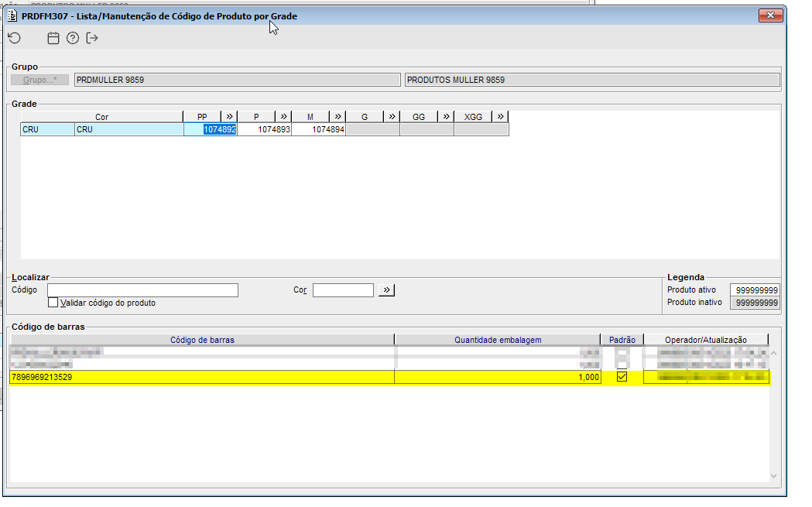Screen dimensions: 812x507
Task: Select product code 1074894 cell
Action: click(318, 129)
